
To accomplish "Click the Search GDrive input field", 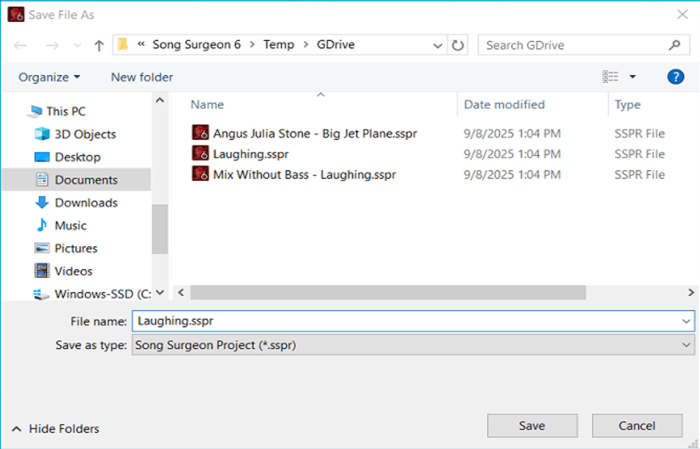I will point(570,45).
